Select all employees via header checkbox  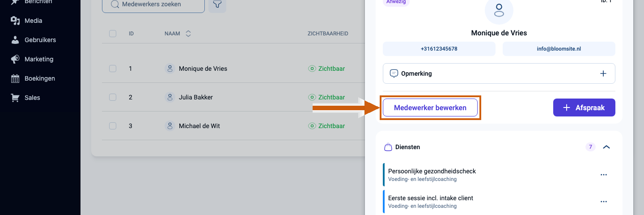click(x=113, y=34)
